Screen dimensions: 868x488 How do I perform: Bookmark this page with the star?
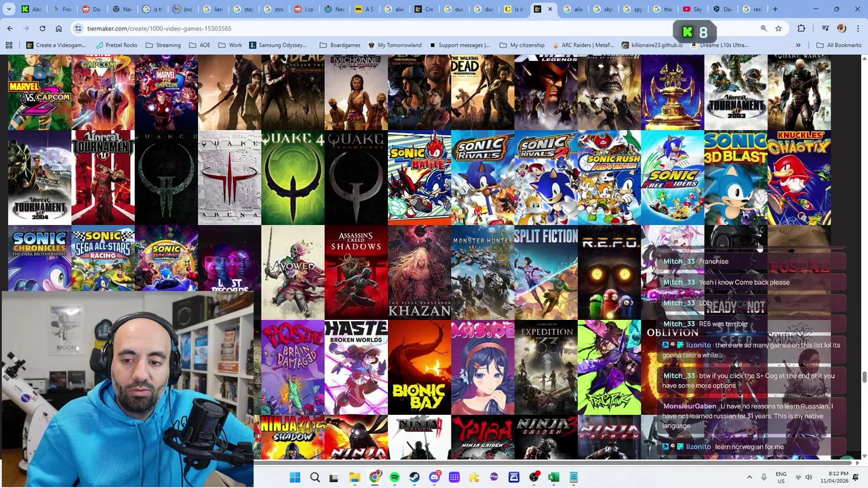(x=778, y=28)
